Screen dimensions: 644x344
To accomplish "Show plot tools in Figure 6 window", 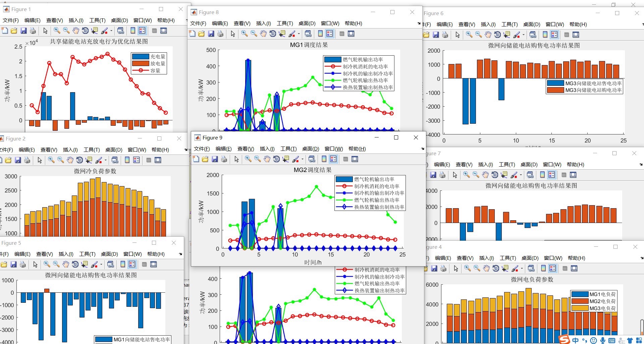I will coord(576,35).
